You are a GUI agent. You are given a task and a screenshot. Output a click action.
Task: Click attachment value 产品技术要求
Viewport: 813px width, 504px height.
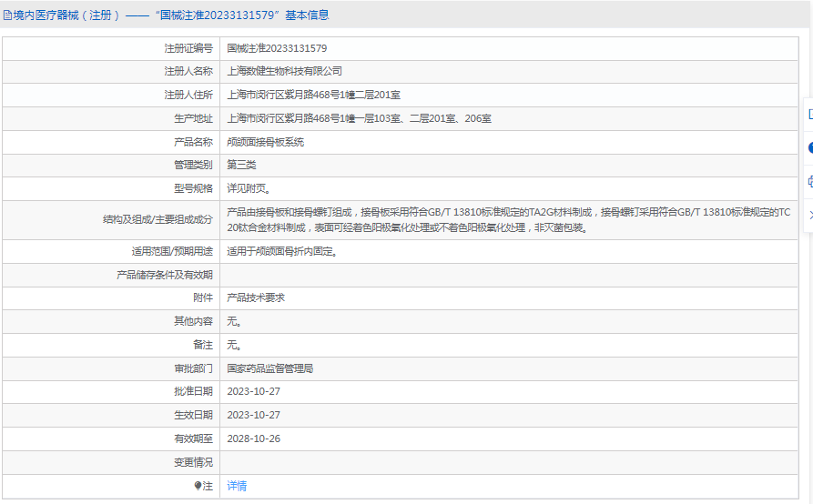tap(256, 297)
